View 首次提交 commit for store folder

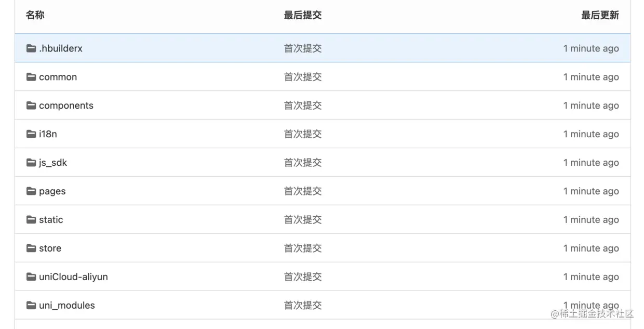pos(303,248)
